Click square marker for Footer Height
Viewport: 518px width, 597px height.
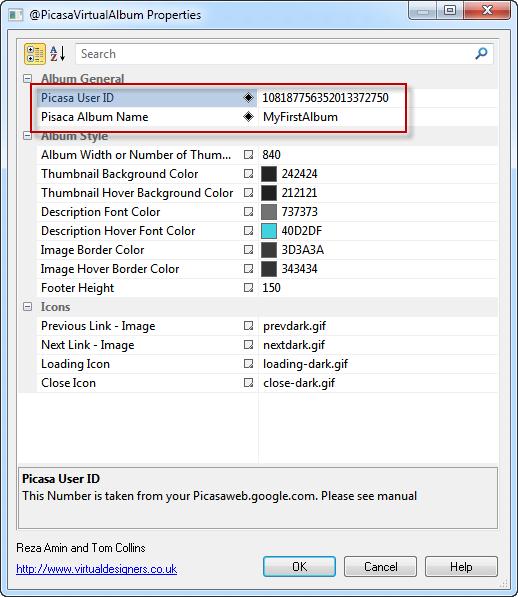248,288
